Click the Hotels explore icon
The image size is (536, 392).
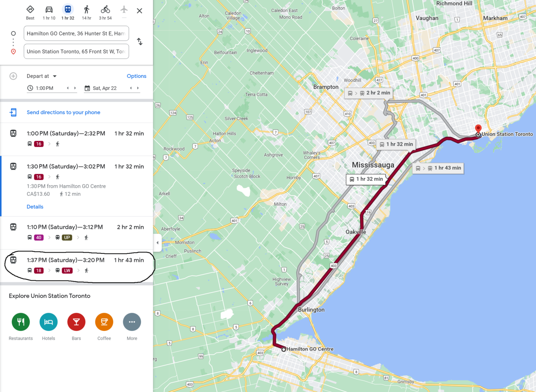click(49, 322)
